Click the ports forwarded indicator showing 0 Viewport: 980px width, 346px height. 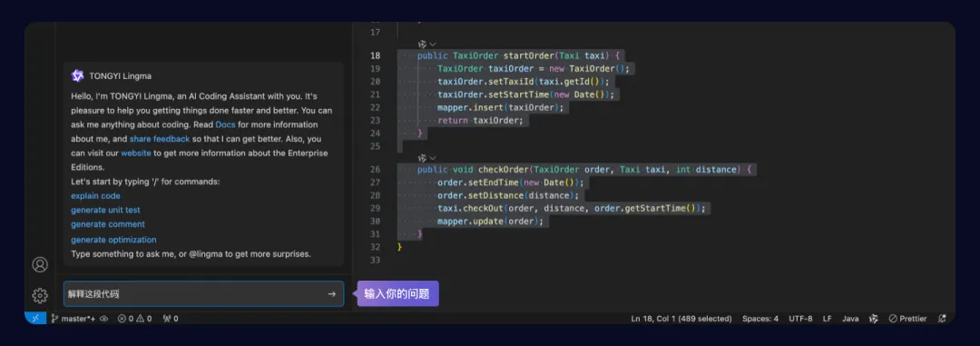point(170,319)
